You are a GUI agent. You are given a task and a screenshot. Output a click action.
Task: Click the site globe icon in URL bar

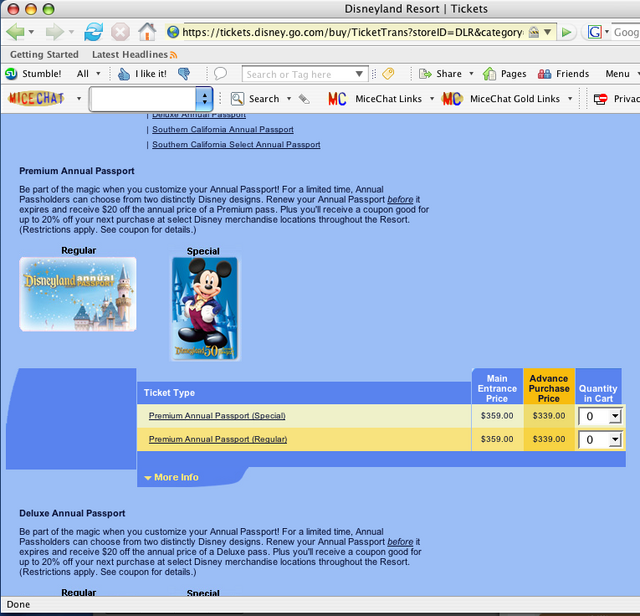coord(173,32)
